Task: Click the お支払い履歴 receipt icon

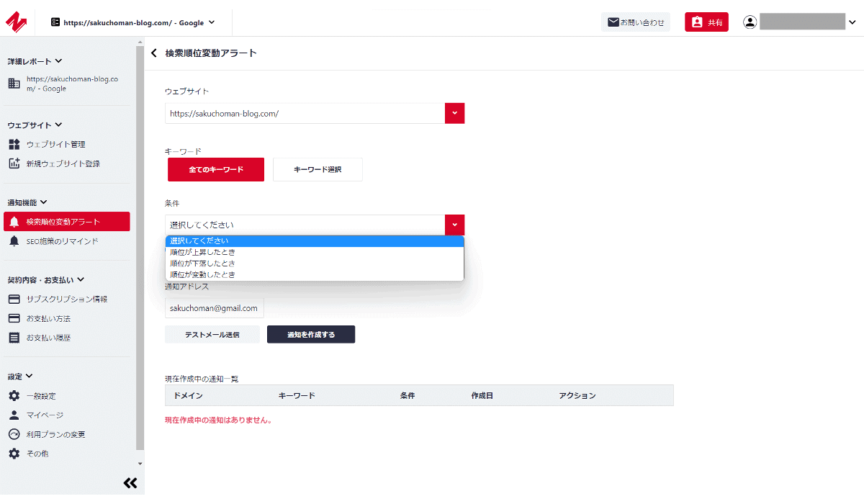Action: 14,338
